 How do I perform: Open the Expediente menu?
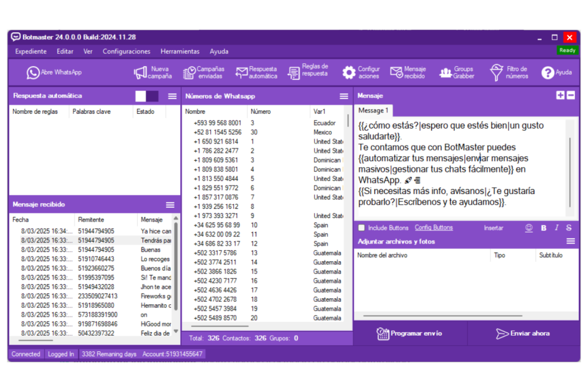click(31, 51)
